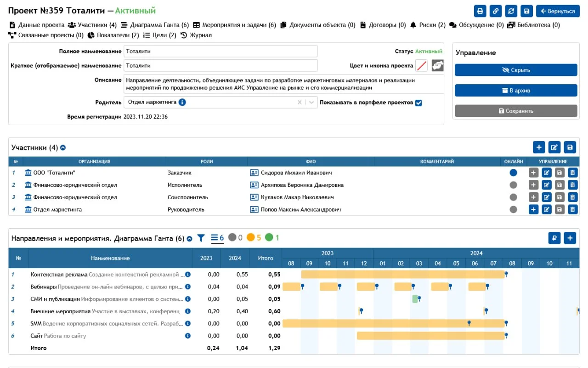
Task: Edit participant Архипова Вероника Дамировна row
Action: [x=546, y=185]
